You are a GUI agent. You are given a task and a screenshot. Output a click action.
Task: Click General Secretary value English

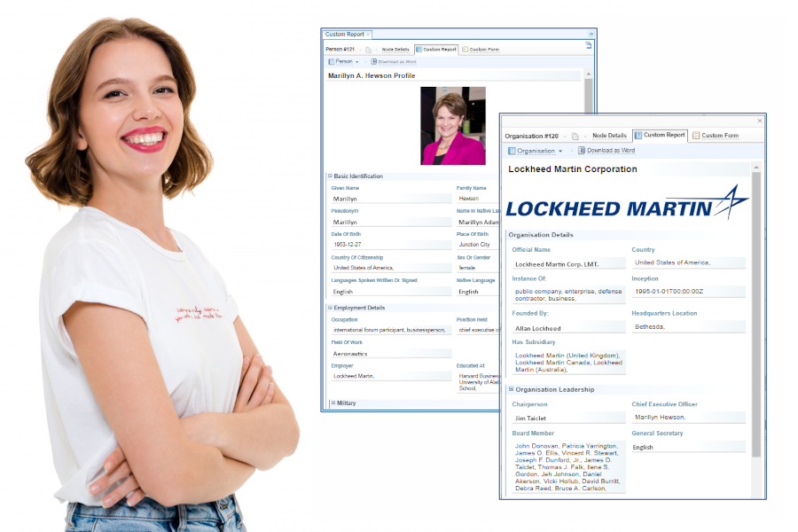[x=689, y=447]
